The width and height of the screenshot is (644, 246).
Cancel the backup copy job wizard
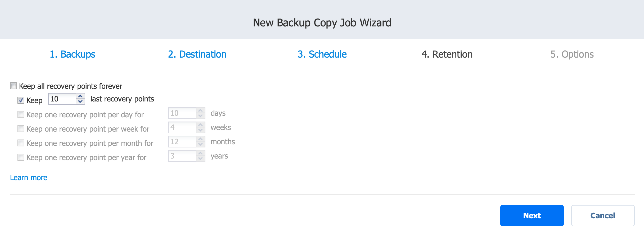[603, 216]
